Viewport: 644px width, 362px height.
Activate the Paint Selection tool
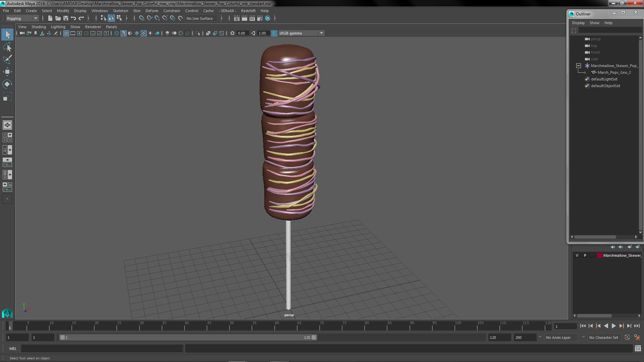coord(7,60)
